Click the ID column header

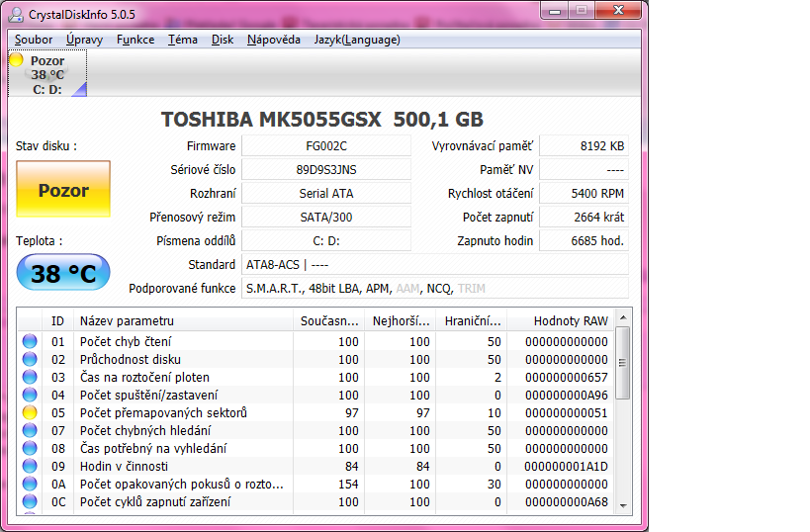click(x=57, y=320)
